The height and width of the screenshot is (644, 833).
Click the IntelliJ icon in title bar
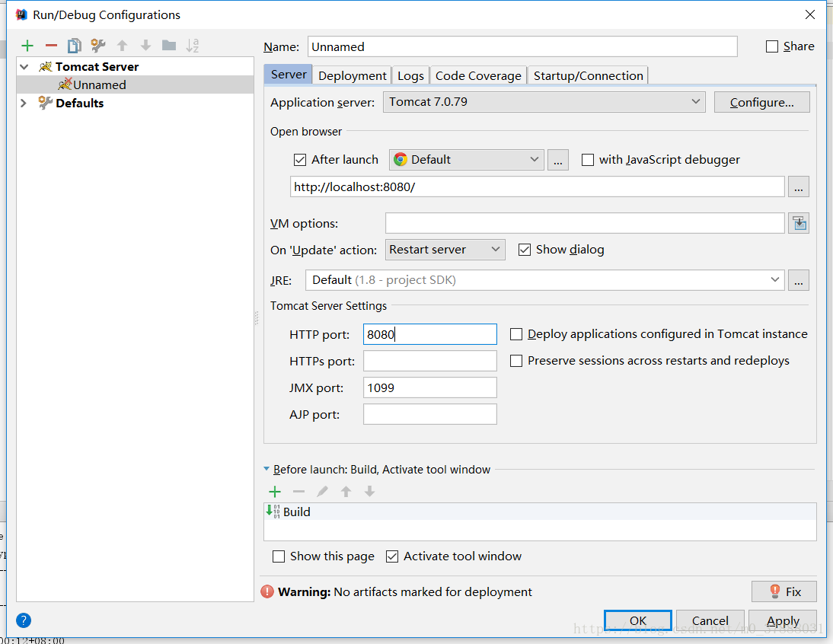coord(21,15)
